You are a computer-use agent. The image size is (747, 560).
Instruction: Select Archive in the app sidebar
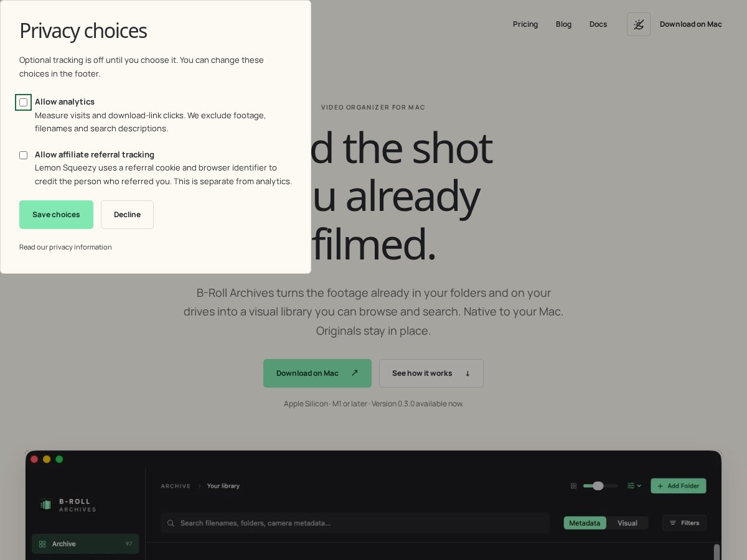pos(85,544)
